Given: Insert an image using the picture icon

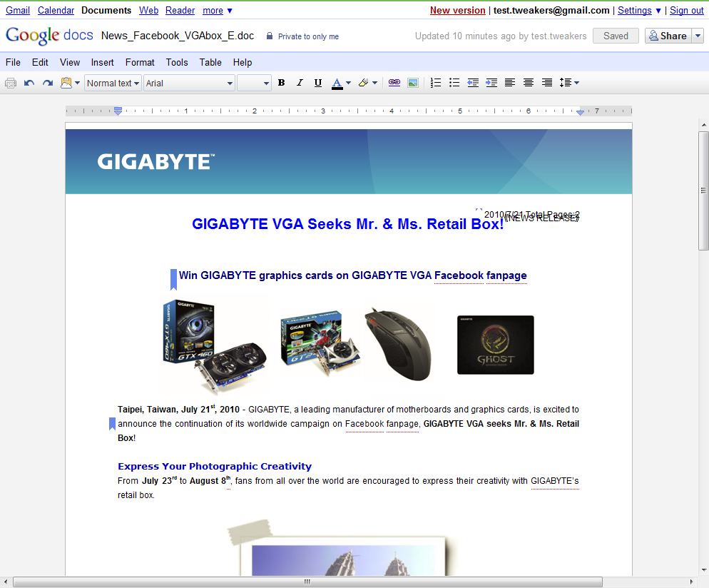Looking at the screenshot, I should (x=413, y=83).
